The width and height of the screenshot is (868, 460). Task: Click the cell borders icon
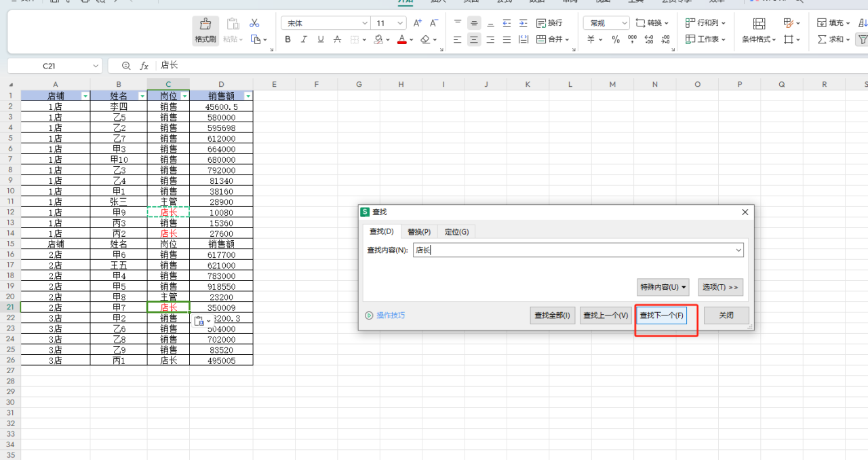[355, 39]
